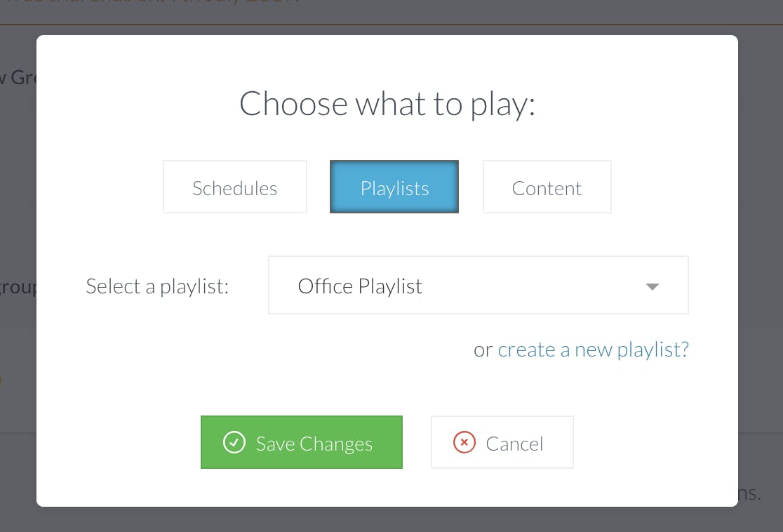Viewport: 783px width, 532px height.
Task: Click the cut-off 'roup' text at left edge
Action: [x=18, y=287]
